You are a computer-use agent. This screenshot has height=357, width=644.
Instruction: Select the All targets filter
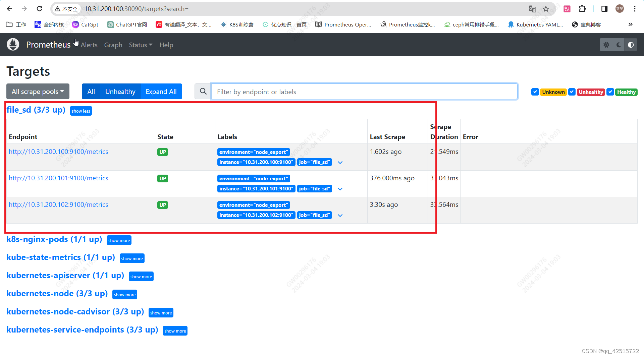(91, 92)
